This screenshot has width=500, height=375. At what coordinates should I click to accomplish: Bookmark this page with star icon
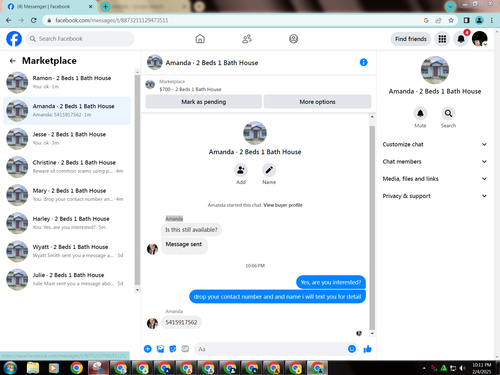(451, 20)
